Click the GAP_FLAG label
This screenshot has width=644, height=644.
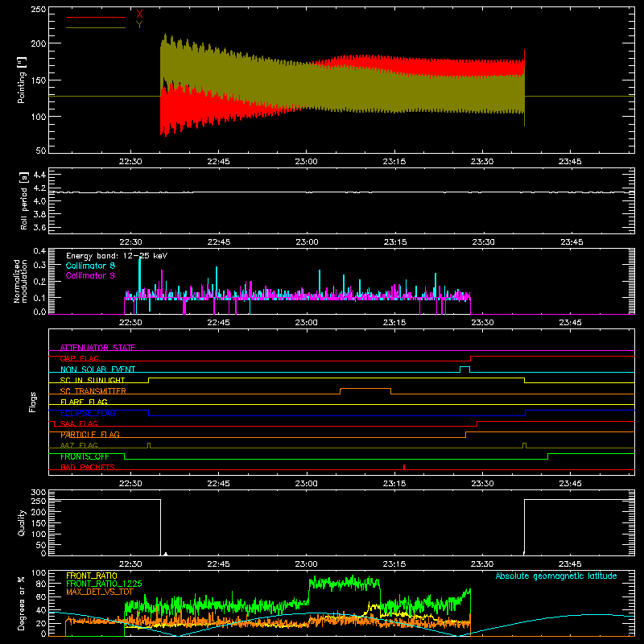pyautogui.click(x=80, y=358)
